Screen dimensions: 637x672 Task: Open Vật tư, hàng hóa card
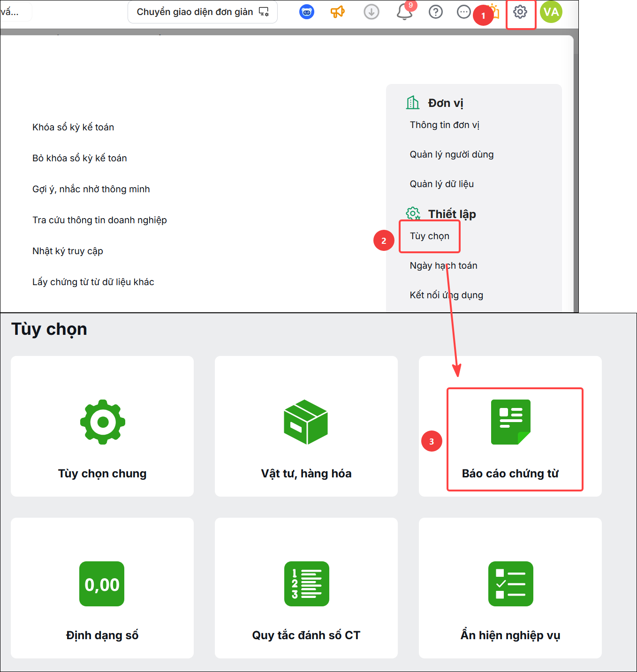tap(306, 426)
